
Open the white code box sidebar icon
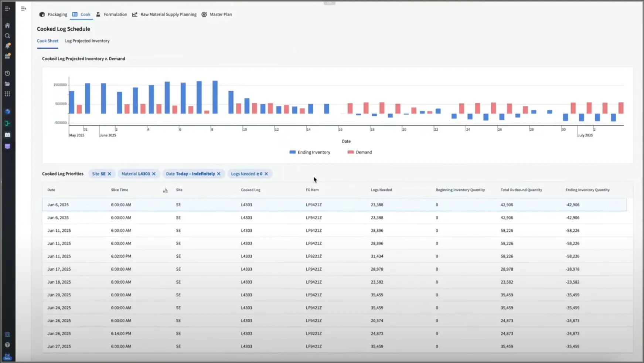pyautogui.click(x=7, y=135)
